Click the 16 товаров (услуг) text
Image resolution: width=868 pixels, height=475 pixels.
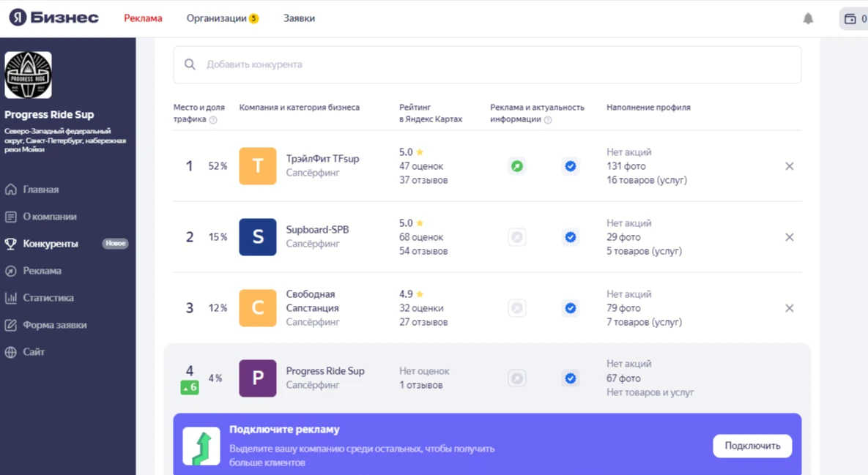click(x=647, y=180)
